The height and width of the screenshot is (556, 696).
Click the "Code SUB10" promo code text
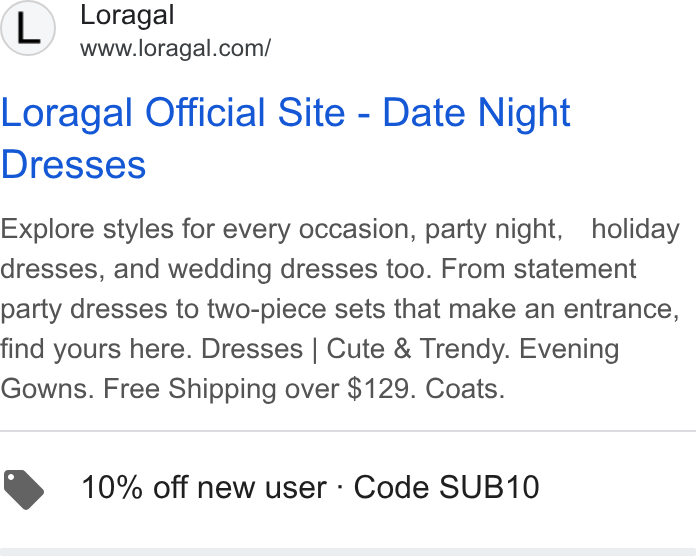(446, 487)
